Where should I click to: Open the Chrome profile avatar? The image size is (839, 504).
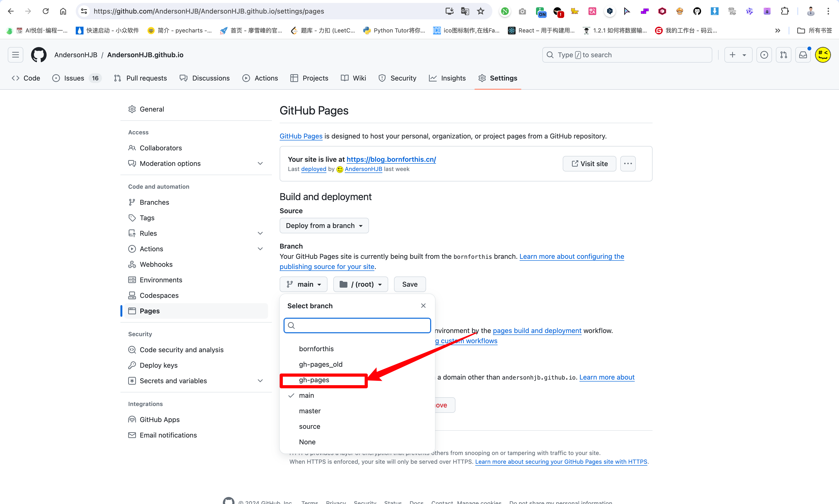811,11
